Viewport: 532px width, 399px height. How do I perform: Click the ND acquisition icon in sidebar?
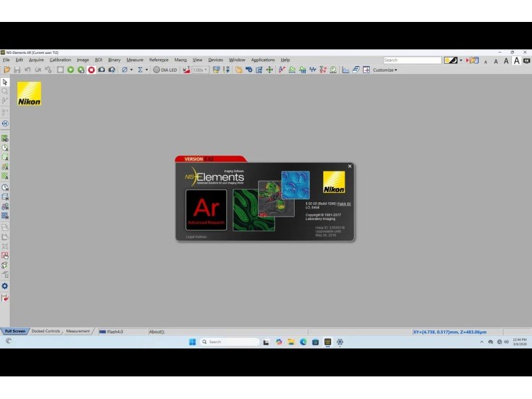(x=5, y=138)
